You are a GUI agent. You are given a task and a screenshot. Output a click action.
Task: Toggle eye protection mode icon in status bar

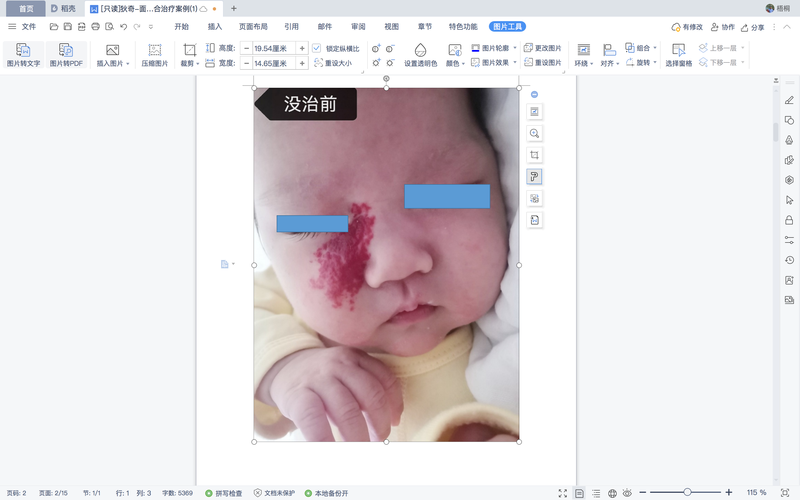tap(627, 493)
